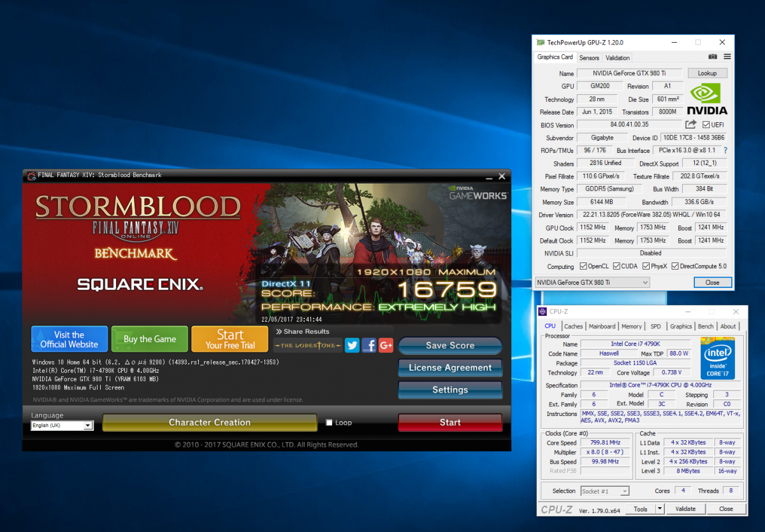This screenshot has width=765, height=532.
Task: Open the Graphics tab in CPU-Z
Action: [681, 326]
